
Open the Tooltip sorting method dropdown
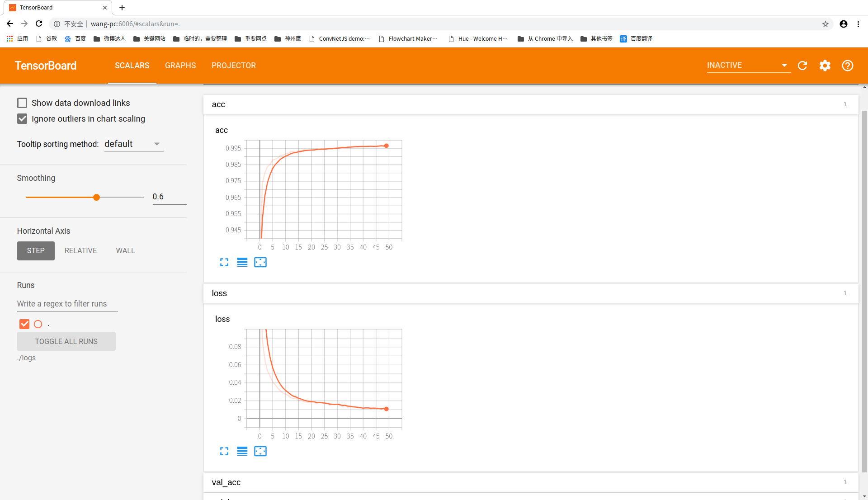(133, 144)
